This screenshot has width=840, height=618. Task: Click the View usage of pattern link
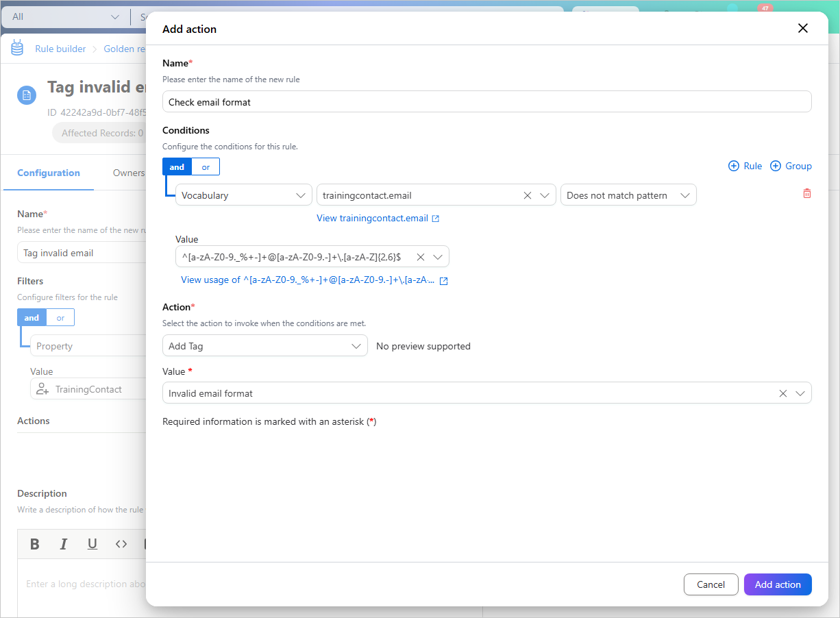click(308, 280)
